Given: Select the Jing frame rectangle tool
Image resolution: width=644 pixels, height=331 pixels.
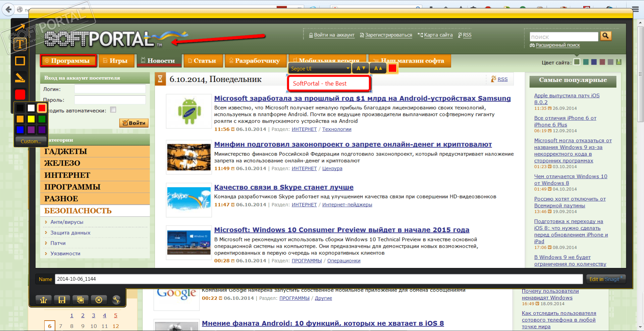Looking at the screenshot, I should tap(20, 61).
